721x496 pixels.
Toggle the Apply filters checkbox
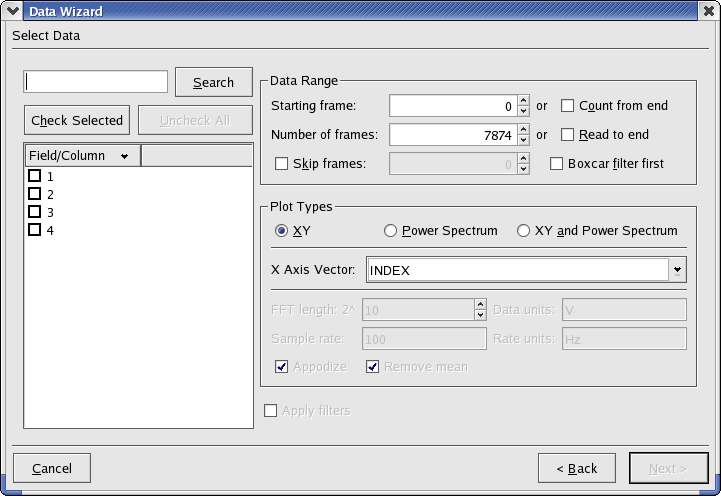coord(270,410)
